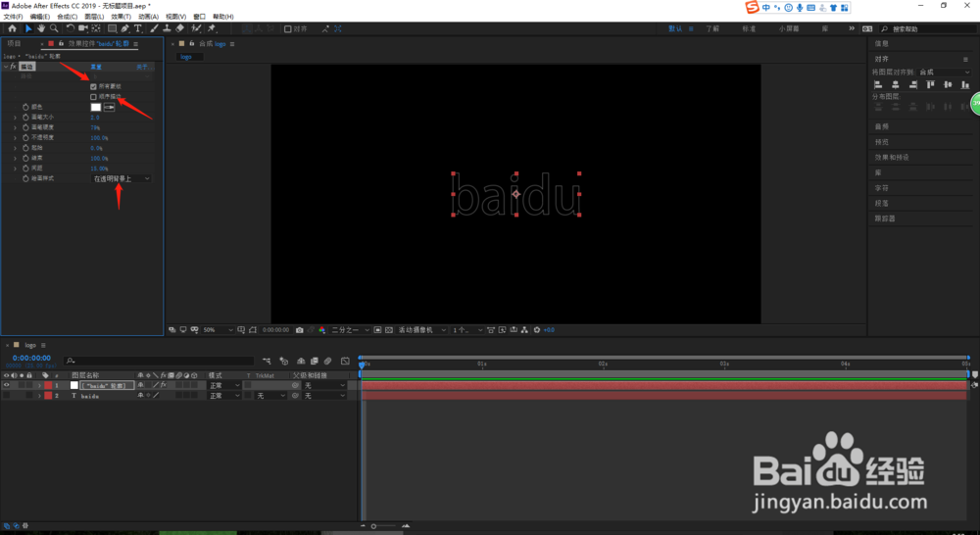Open the RGB channel display icon
The height and width of the screenshot is (535, 980).
click(x=321, y=330)
